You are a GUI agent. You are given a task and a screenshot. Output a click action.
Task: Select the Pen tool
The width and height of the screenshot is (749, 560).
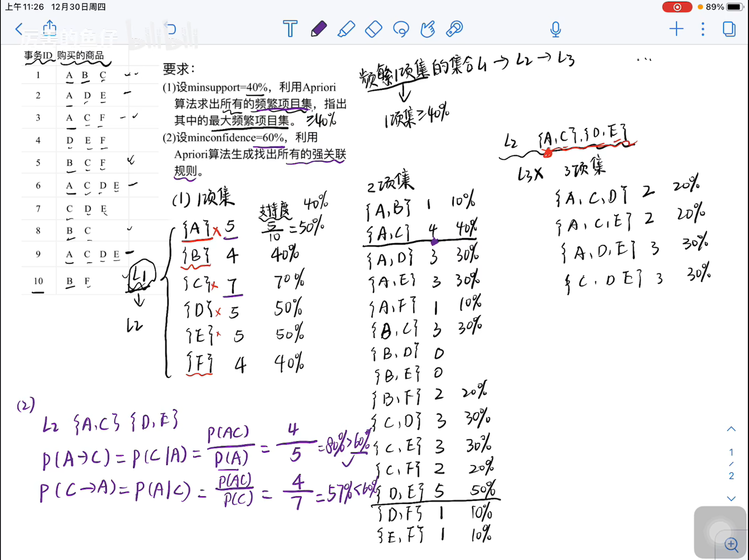319,29
